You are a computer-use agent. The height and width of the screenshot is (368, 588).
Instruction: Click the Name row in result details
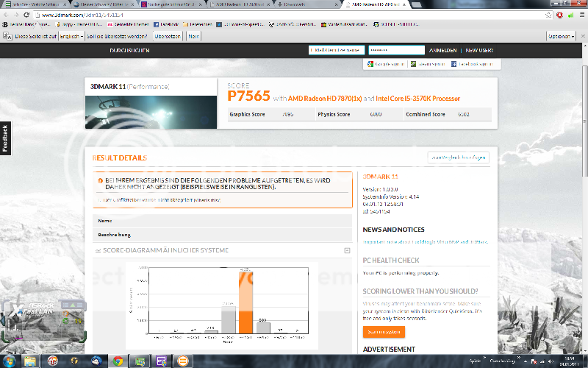click(x=223, y=221)
